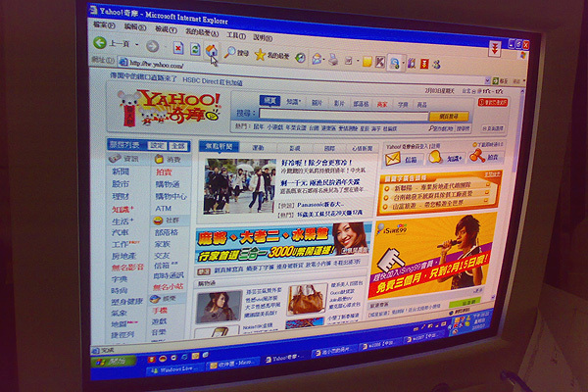Open the 我的最愛(A) menu
588x392 pixels.
202,32
